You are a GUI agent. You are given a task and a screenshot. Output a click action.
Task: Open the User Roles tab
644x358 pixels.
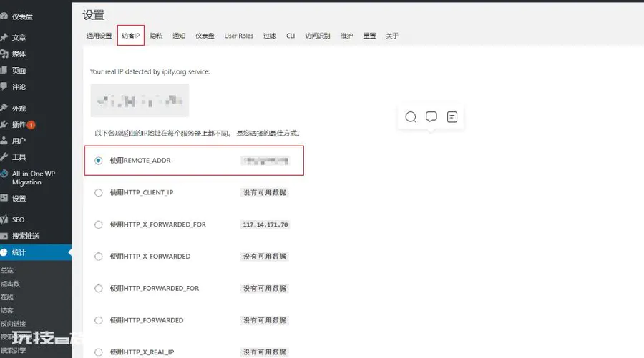click(x=238, y=36)
